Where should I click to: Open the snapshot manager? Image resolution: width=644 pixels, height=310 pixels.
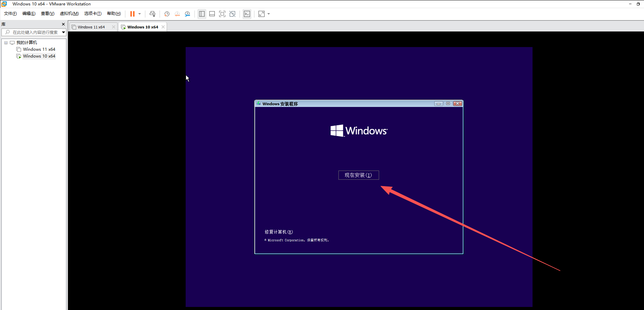pyautogui.click(x=187, y=14)
